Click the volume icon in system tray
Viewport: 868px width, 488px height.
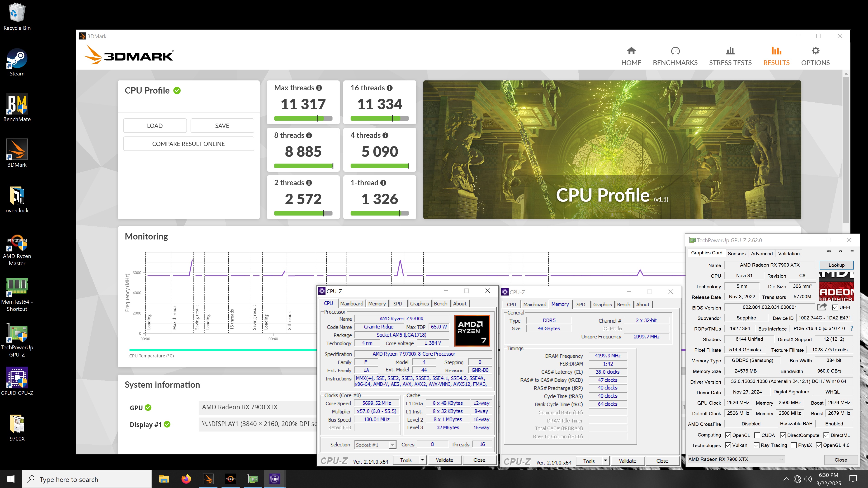(808, 479)
